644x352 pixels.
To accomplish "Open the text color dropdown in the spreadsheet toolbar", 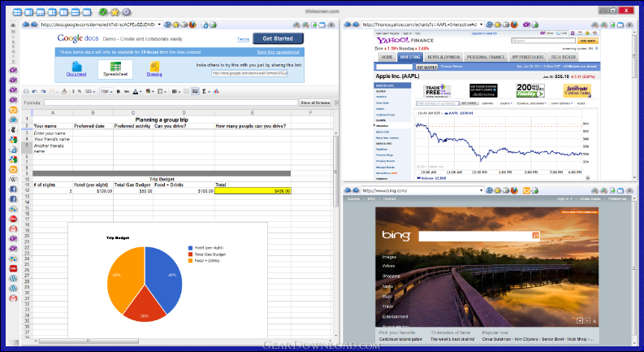I will pyautogui.click(x=136, y=91).
